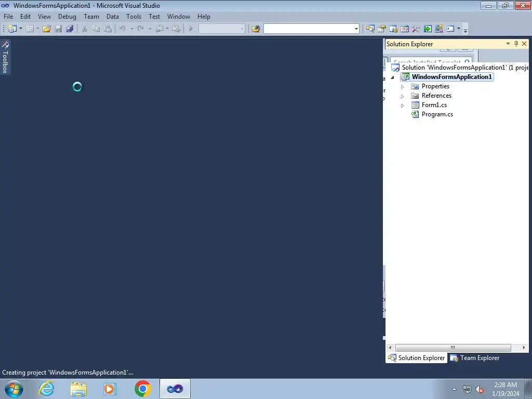Open the Debug menu
The width and height of the screenshot is (532, 399).
(x=67, y=17)
